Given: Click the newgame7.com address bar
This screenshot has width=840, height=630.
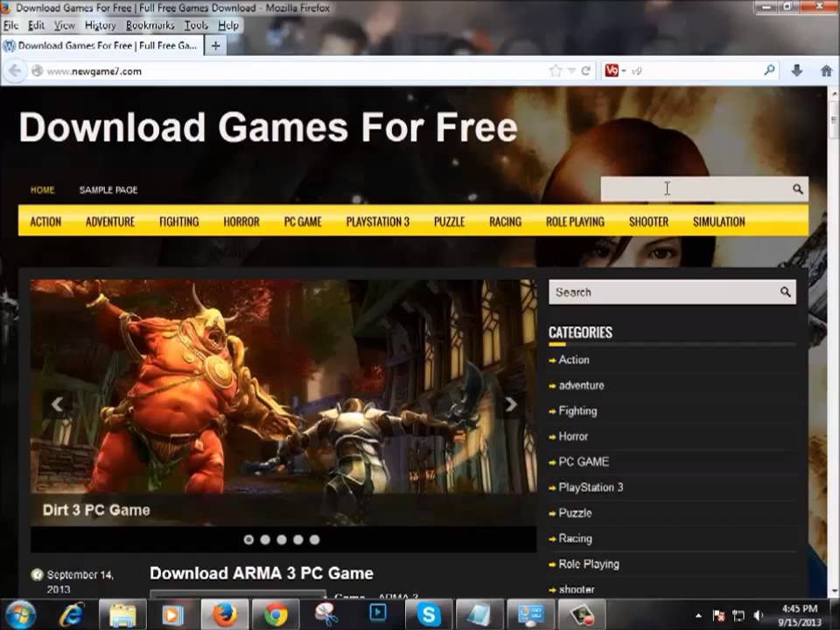Looking at the screenshot, I should (x=290, y=71).
